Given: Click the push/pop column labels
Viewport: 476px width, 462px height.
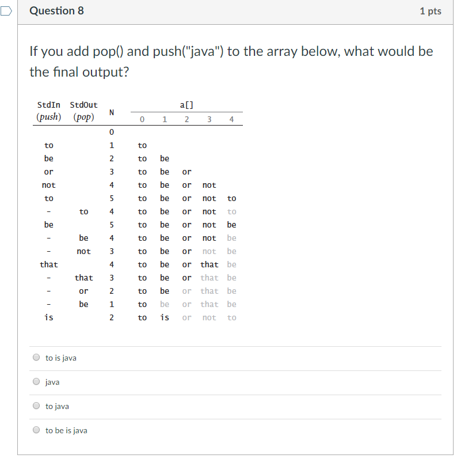Looking at the screenshot, I should click(66, 116).
